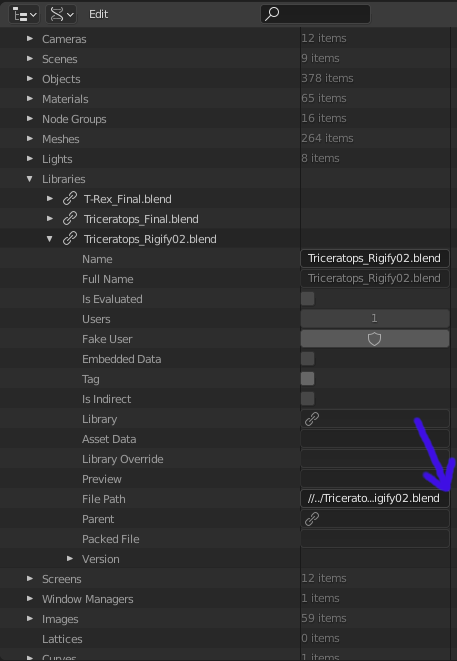Click the Preview field

tap(375, 479)
